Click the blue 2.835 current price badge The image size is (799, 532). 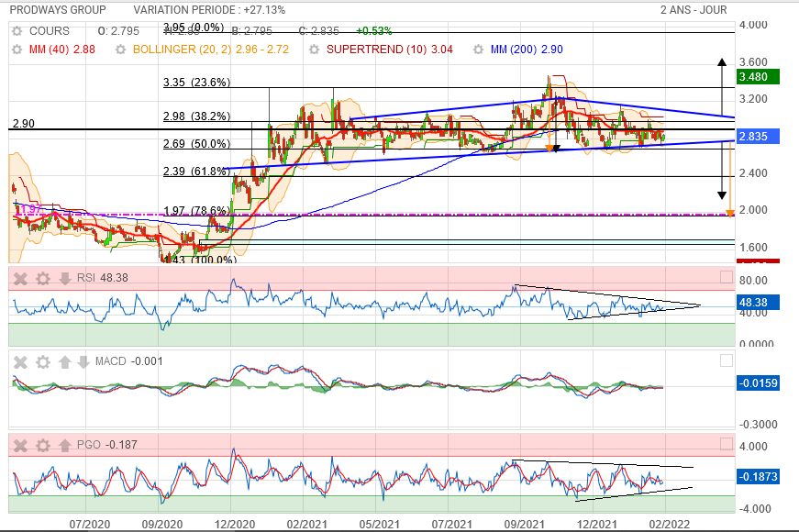point(759,137)
